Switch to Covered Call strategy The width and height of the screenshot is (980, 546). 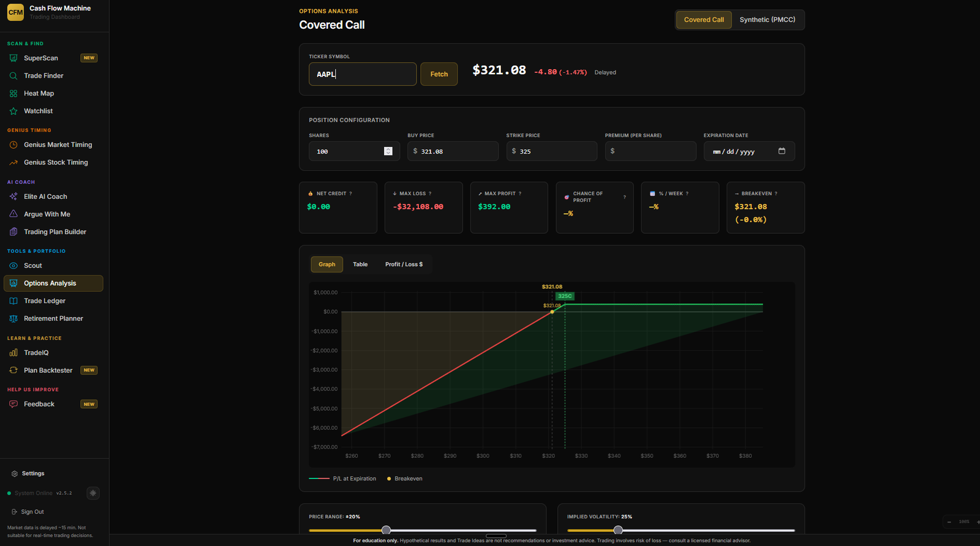pyautogui.click(x=704, y=20)
